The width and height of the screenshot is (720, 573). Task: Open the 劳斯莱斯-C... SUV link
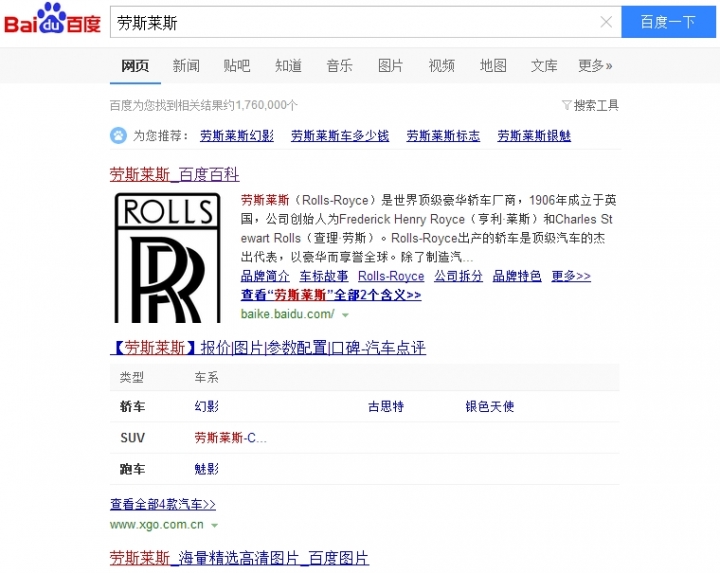(x=230, y=438)
